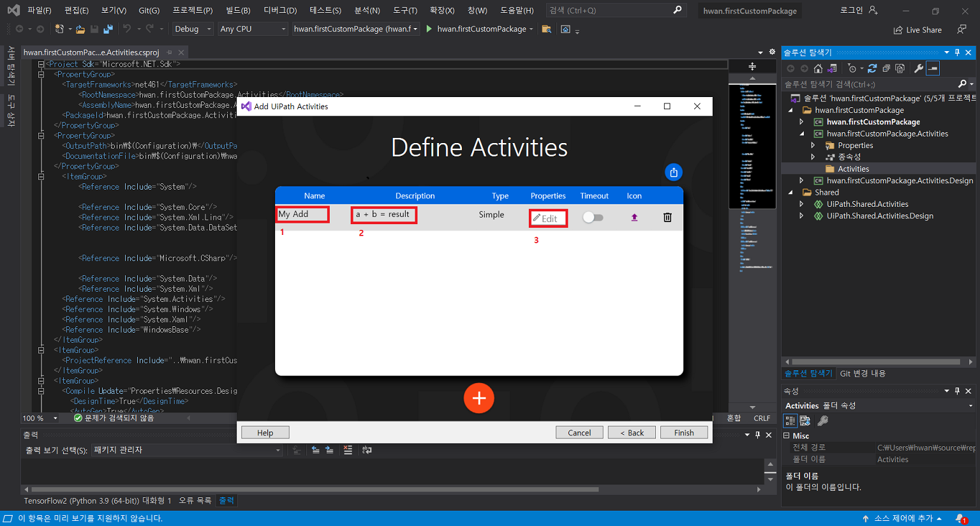
Task: Click the Open file folder toolbar icon
Action: click(x=80, y=29)
